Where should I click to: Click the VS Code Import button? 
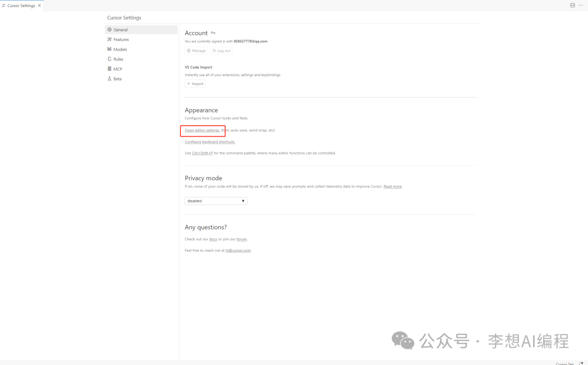tap(195, 84)
